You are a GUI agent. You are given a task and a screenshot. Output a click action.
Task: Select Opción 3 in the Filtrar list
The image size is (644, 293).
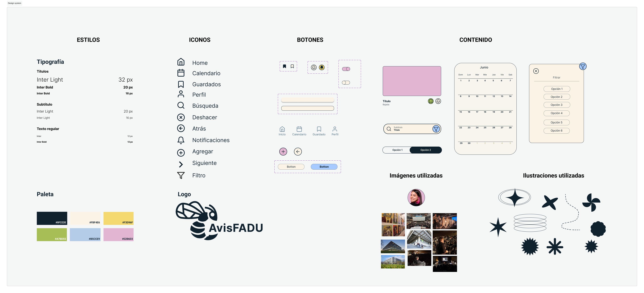(x=557, y=105)
